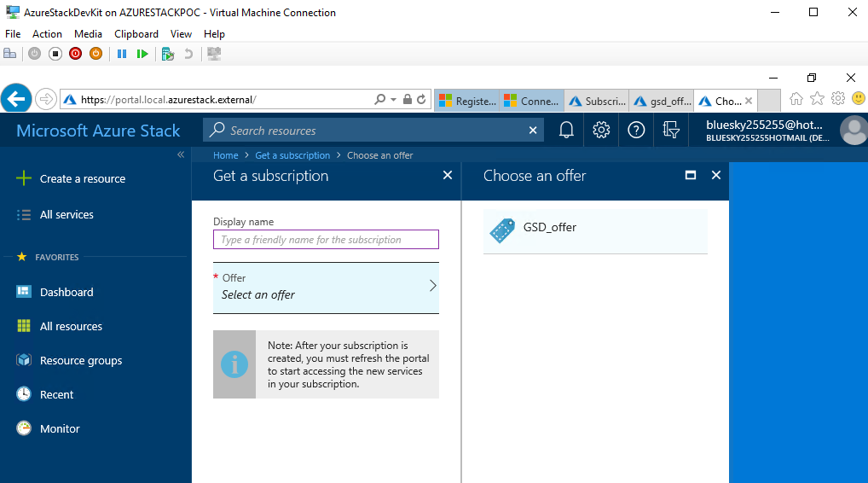Image resolution: width=868 pixels, height=483 pixels.
Task: Select the GSD_offer item
Action: (595, 231)
